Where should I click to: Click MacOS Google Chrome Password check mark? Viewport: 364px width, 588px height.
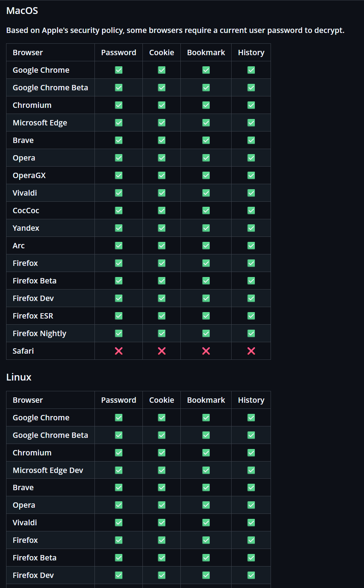tap(119, 70)
